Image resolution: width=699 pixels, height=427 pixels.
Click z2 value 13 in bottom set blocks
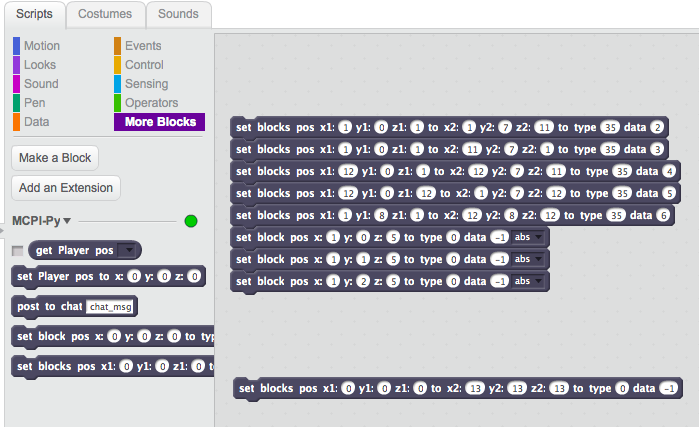559,389
